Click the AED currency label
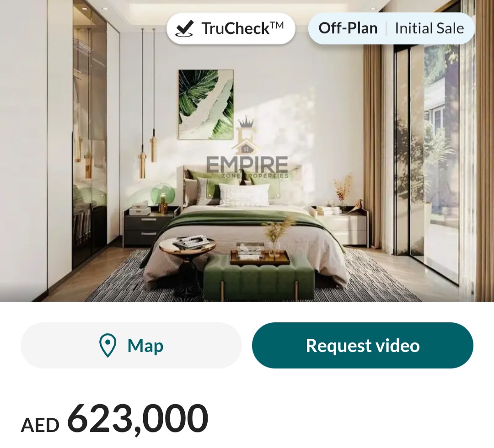Viewport: 494px width, 448px height. point(40,425)
